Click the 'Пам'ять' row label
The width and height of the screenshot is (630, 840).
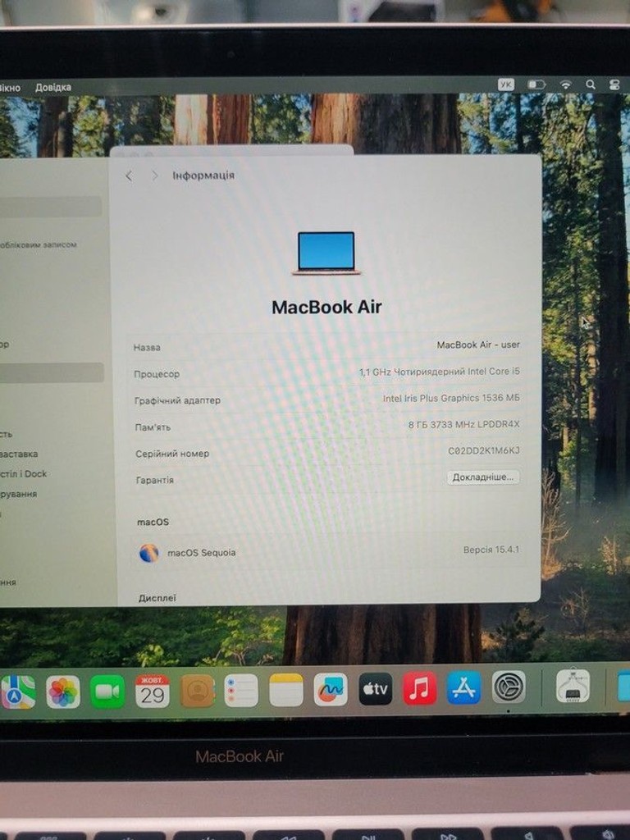coord(153,427)
